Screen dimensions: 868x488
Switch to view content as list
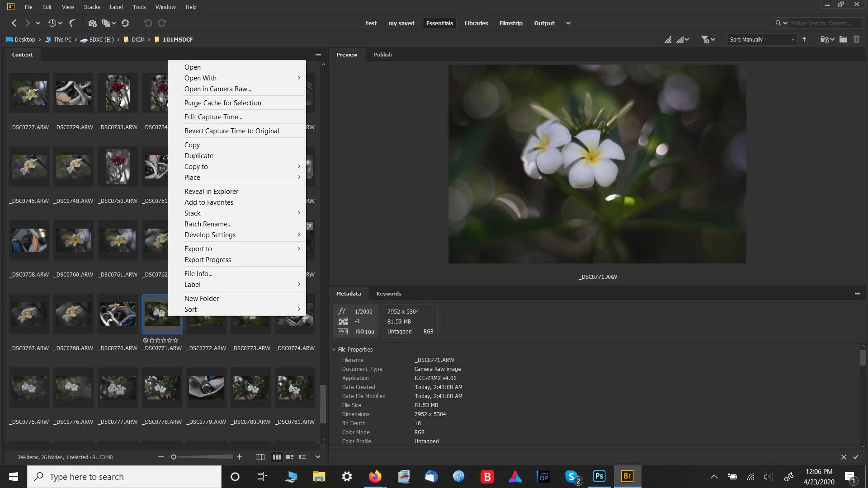point(302,457)
